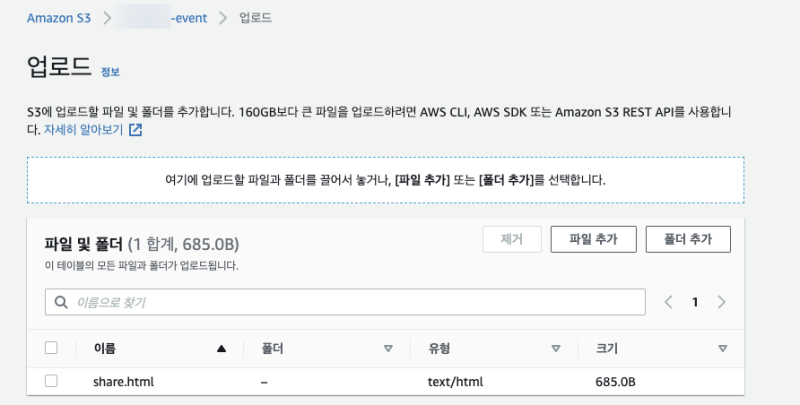
Task: Open the 폴더 column sort arrow
Action: tap(388, 349)
